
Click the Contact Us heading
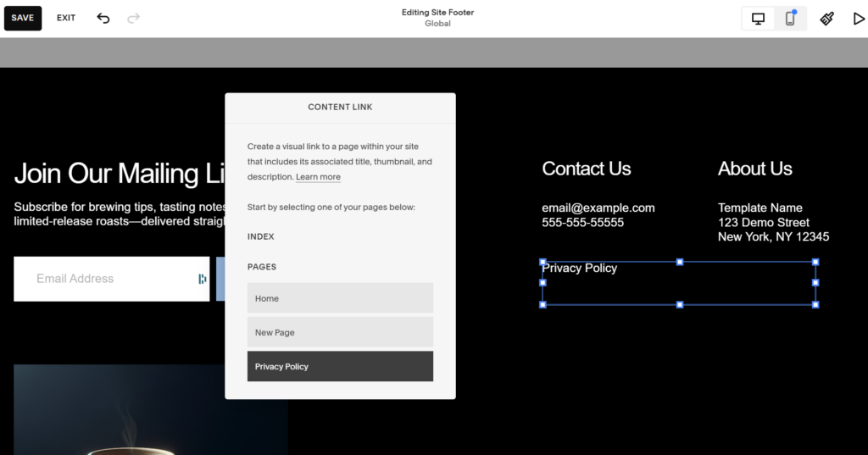tap(587, 169)
